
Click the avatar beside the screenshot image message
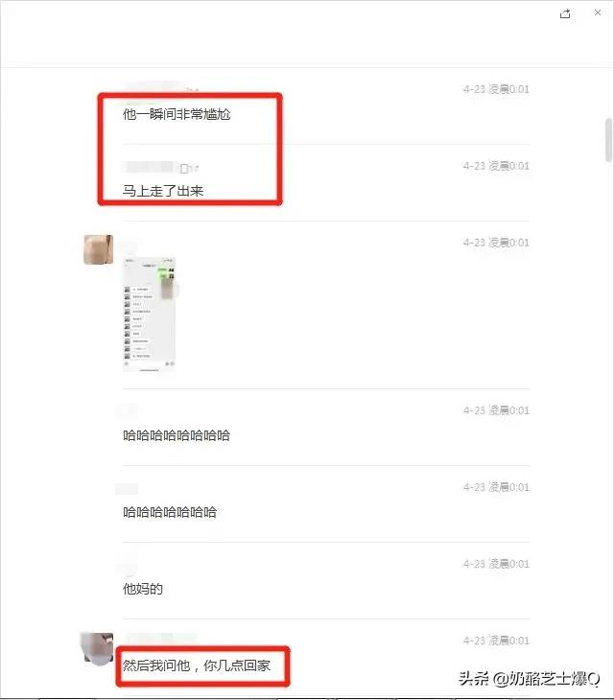(98, 249)
